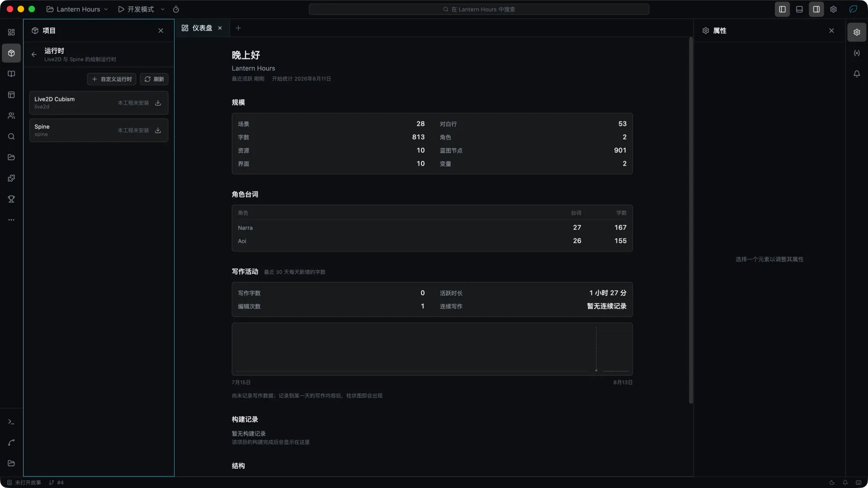Toggle the left sidebar panel visibility

782,9
